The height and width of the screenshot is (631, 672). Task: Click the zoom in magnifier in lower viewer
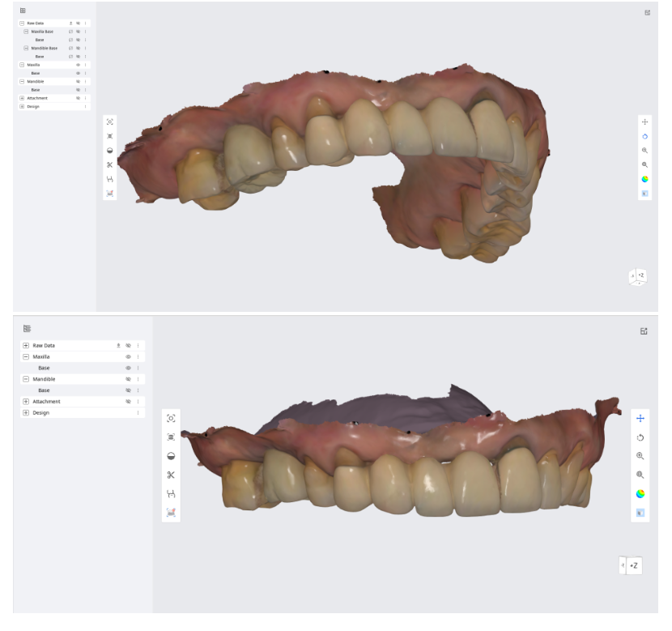click(x=640, y=456)
